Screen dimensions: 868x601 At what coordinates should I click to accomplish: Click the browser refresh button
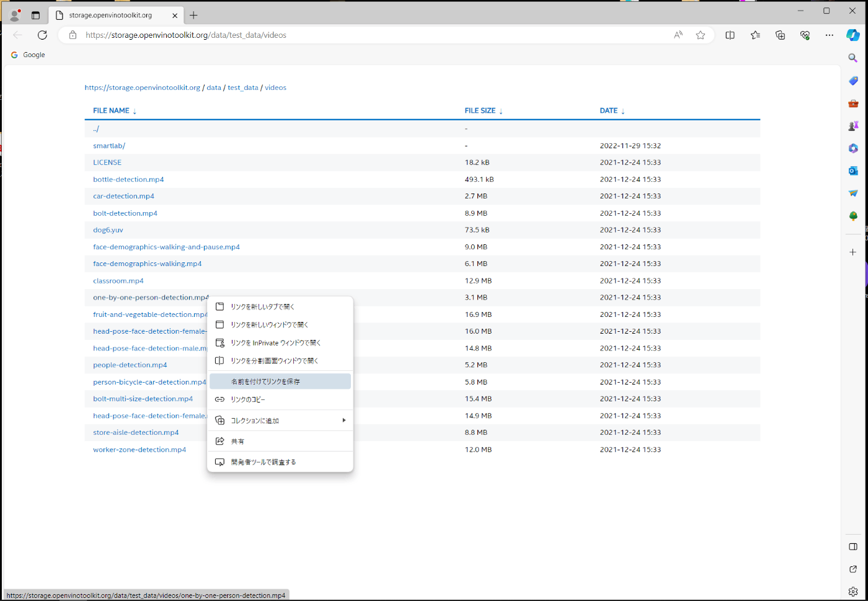(42, 35)
